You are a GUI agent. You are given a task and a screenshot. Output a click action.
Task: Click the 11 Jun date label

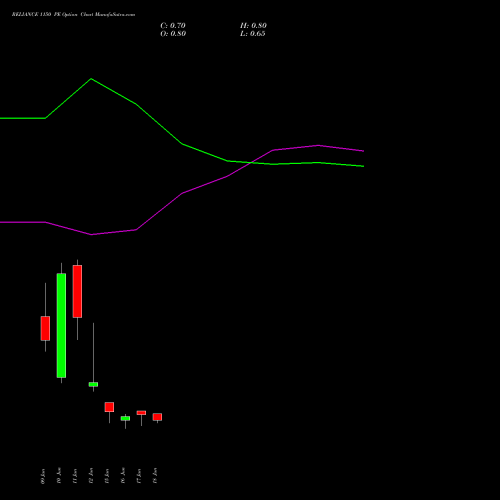tap(75, 476)
